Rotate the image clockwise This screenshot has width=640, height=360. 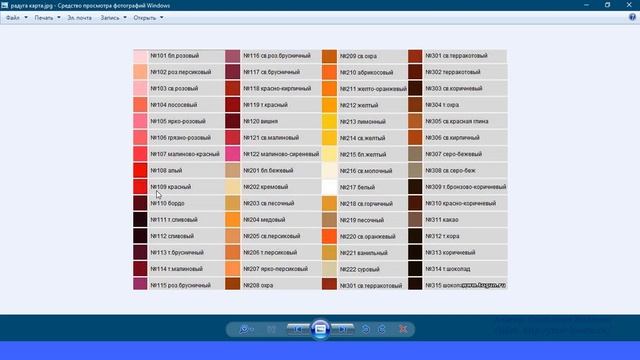(382, 329)
